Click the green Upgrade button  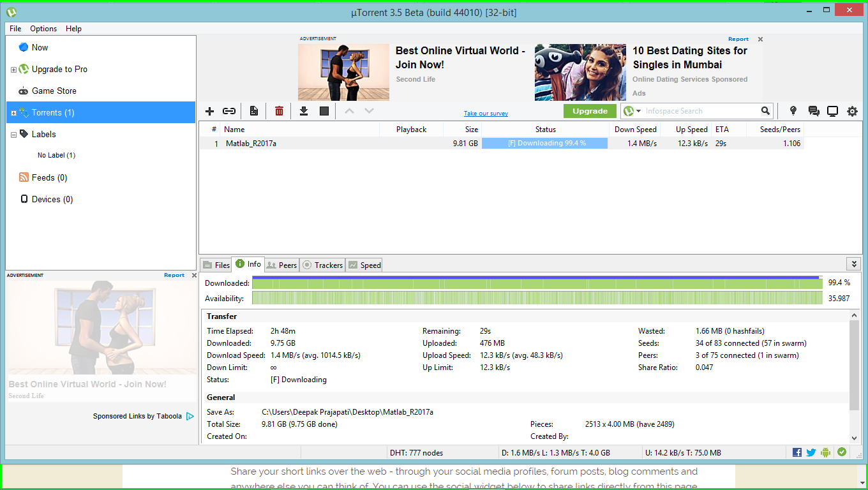click(590, 111)
